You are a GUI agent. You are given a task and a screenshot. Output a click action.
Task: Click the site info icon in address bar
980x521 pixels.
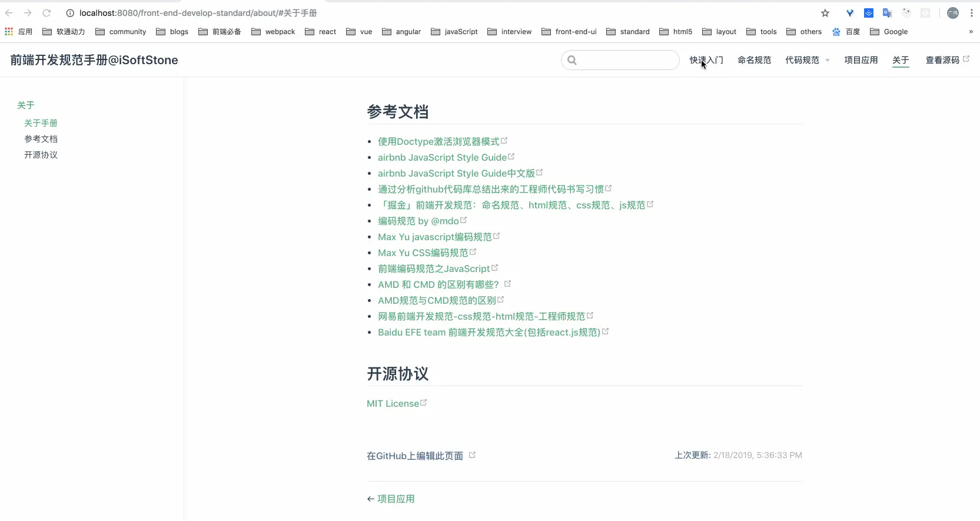70,13
